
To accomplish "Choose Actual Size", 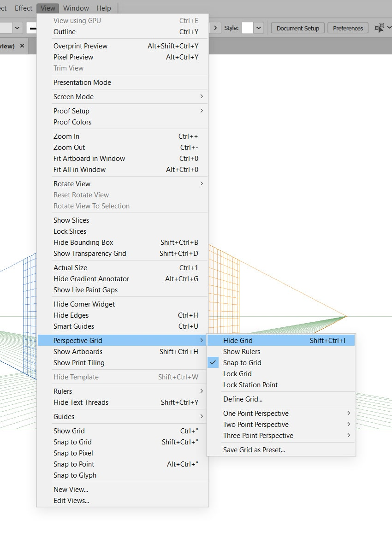I will [x=123, y=268].
